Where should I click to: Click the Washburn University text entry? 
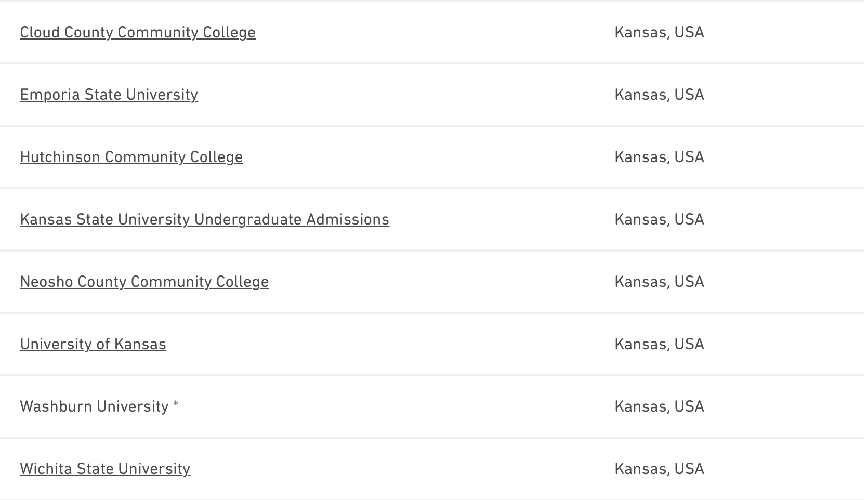94,406
